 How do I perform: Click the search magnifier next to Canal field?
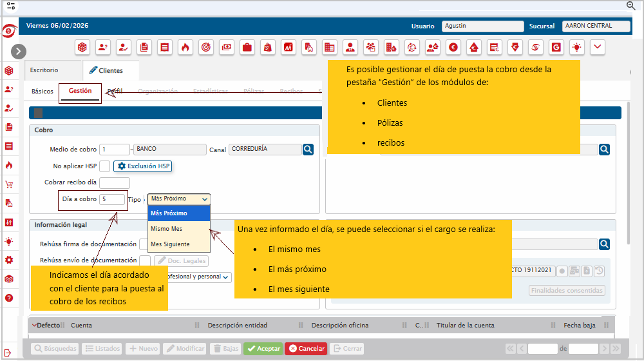[308, 150]
